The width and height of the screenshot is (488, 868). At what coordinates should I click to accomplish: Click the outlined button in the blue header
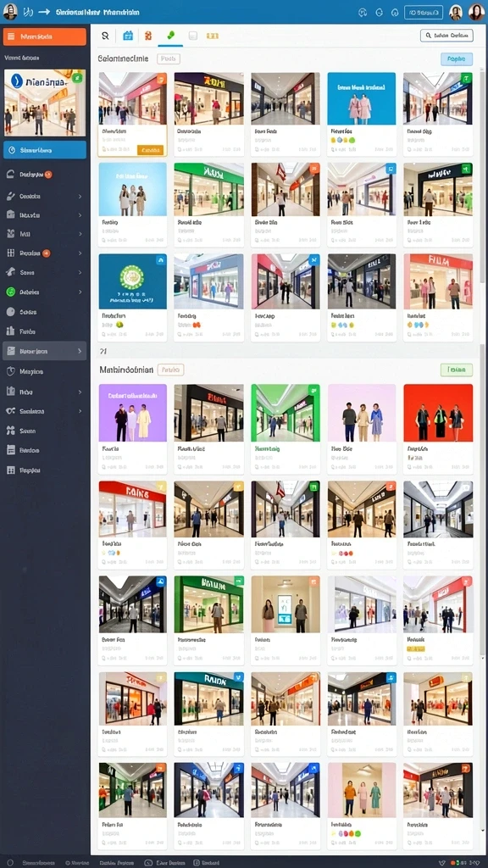[424, 12]
